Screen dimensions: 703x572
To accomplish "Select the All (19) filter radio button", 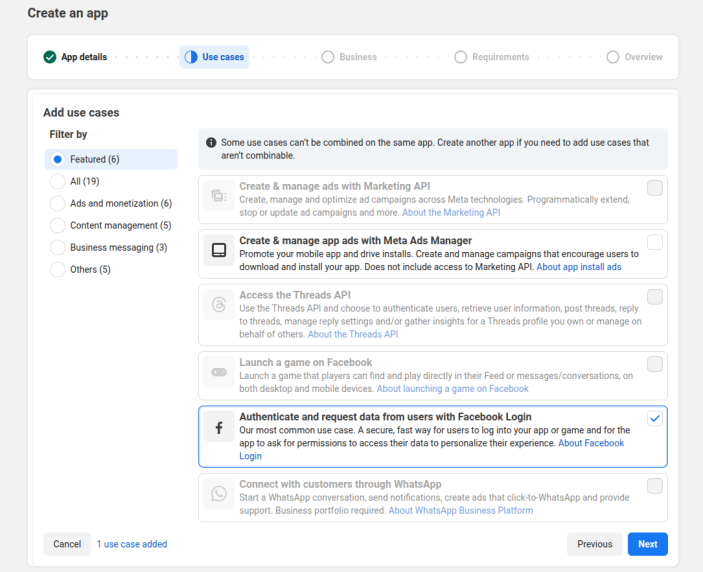I will 58,181.
